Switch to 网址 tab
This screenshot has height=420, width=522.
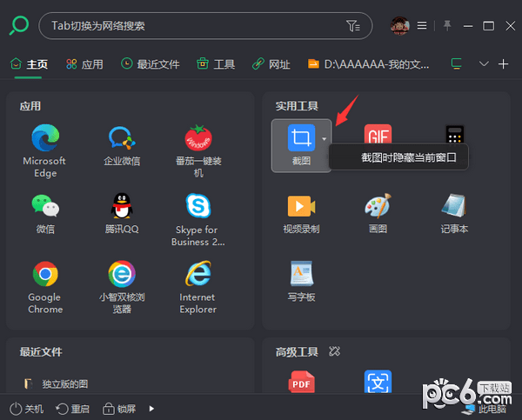tap(271, 63)
